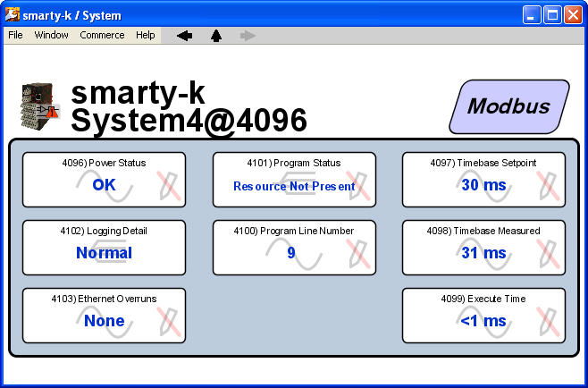Click the crossed-out pencil icon in Timebase Setpoint
Image resolution: width=588 pixels, height=388 pixels.
tap(548, 186)
